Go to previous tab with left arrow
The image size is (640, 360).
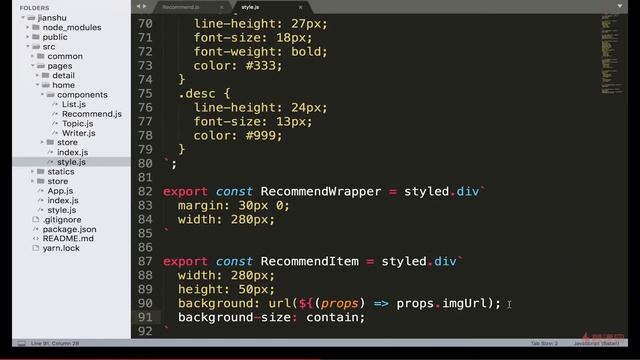tap(138, 6)
